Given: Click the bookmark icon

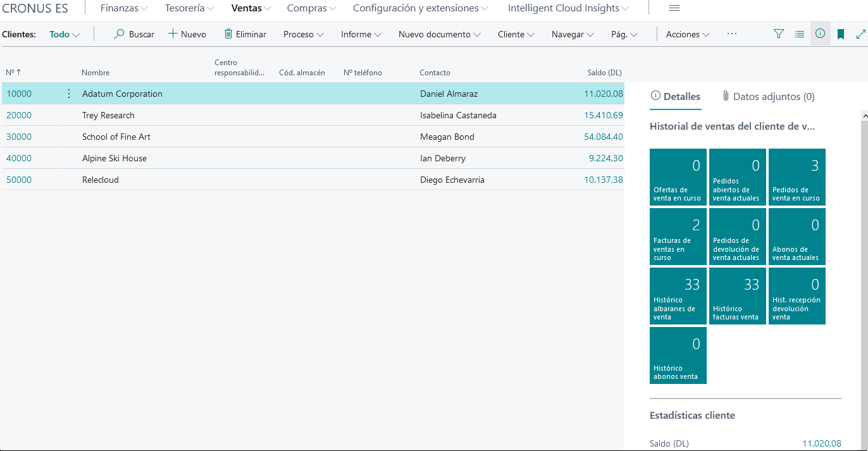Looking at the screenshot, I should pyautogui.click(x=841, y=34).
